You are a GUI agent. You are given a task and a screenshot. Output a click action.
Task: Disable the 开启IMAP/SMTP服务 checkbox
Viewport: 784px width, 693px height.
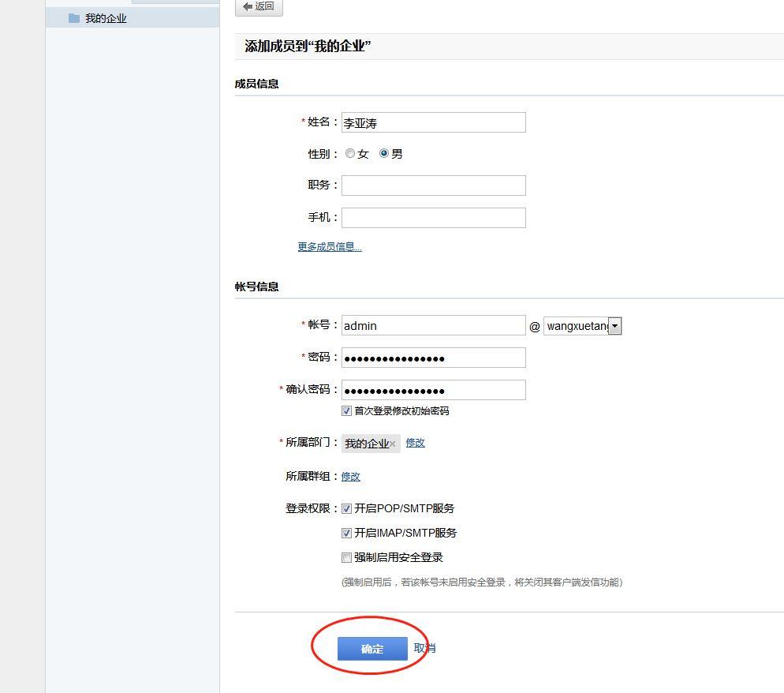(346, 533)
